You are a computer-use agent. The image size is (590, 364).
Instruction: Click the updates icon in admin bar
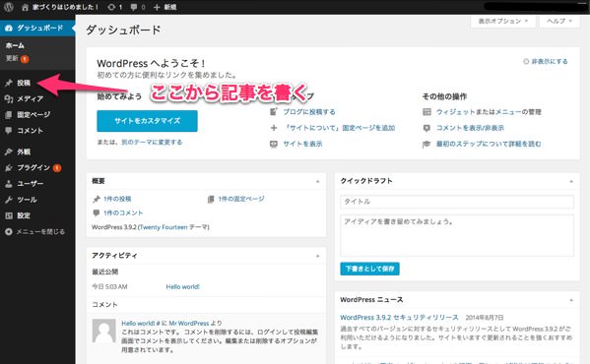click(x=111, y=7)
